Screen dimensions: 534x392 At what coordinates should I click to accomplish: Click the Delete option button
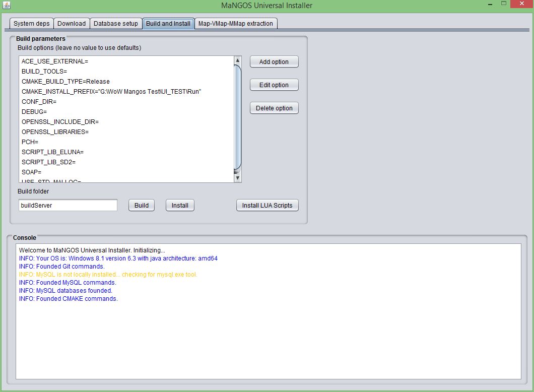point(274,108)
